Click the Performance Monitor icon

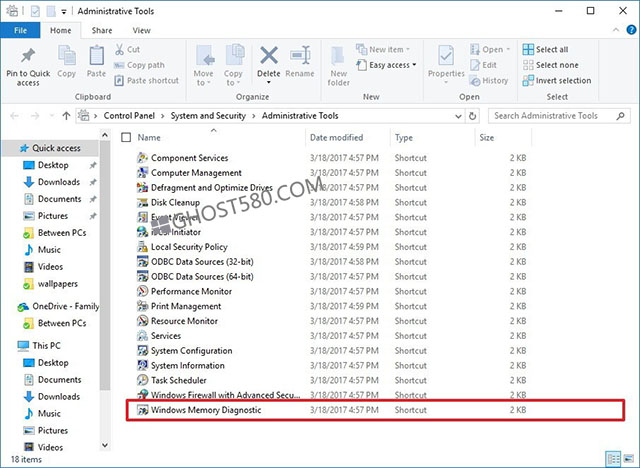tap(142, 291)
